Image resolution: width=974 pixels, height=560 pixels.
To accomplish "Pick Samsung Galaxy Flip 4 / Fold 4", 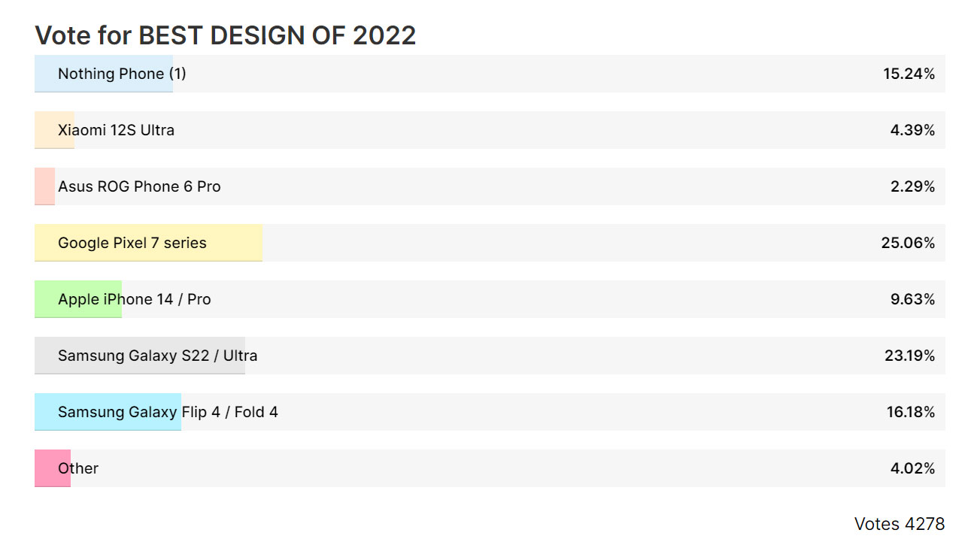I will [490, 412].
